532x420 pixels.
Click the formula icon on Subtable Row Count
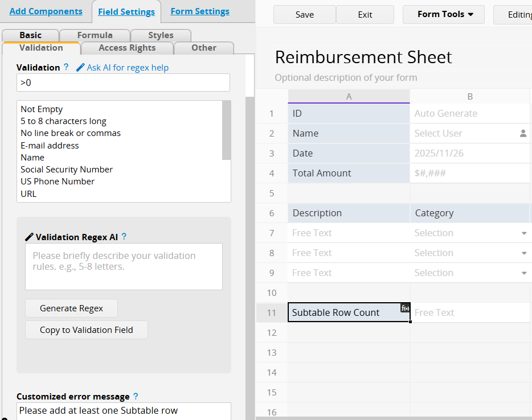click(x=405, y=308)
